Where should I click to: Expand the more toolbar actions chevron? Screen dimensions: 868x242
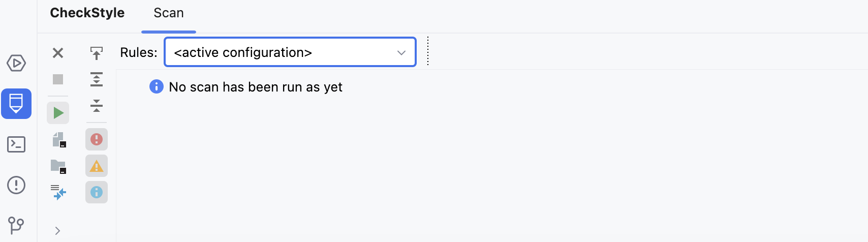pos(57,231)
